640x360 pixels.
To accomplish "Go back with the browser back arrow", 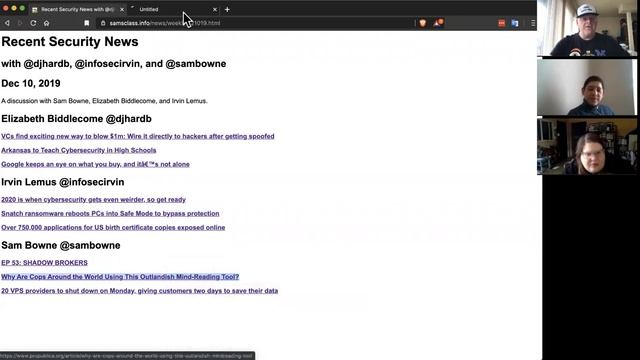I will tap(7, 23).
